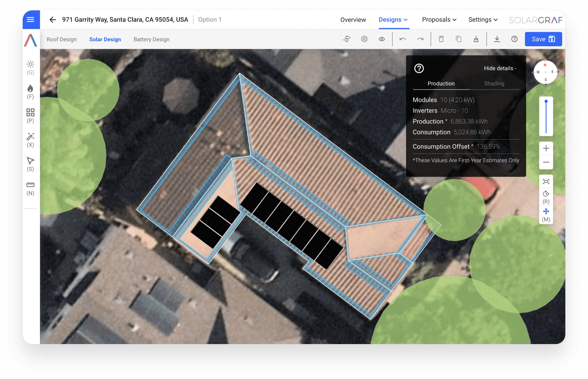The width and height of the screenshot is (588, 379).
Task: Click the Consumption 5,024.86 kWh value
Action: tap(472, 132)
